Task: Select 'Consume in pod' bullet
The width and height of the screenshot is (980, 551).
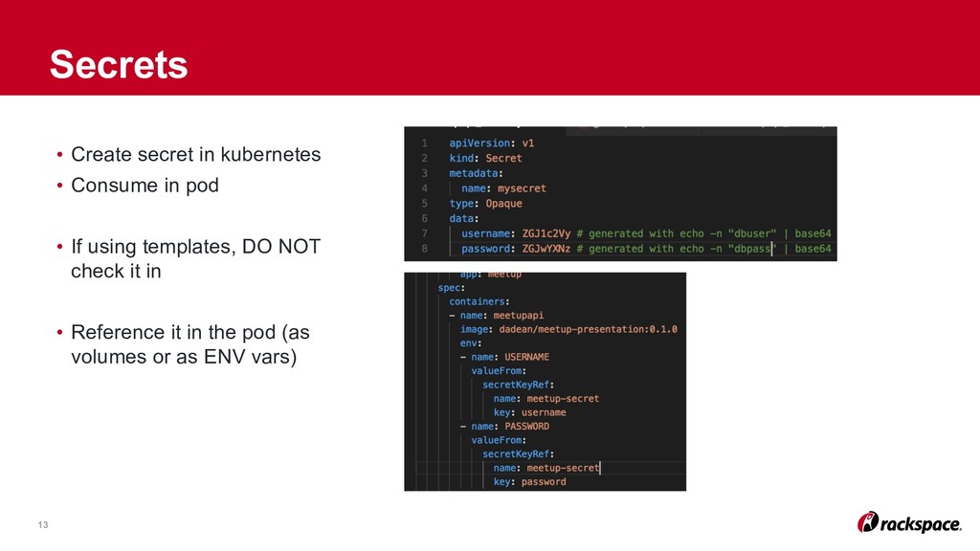Action: click(145, 185)
